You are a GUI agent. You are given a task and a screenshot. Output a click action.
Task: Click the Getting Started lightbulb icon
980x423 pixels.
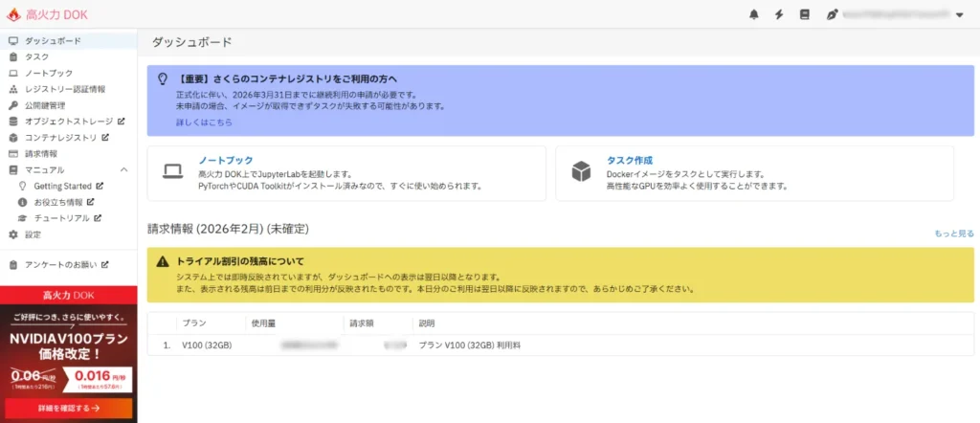pyautogui.click(x=23, y=187)
